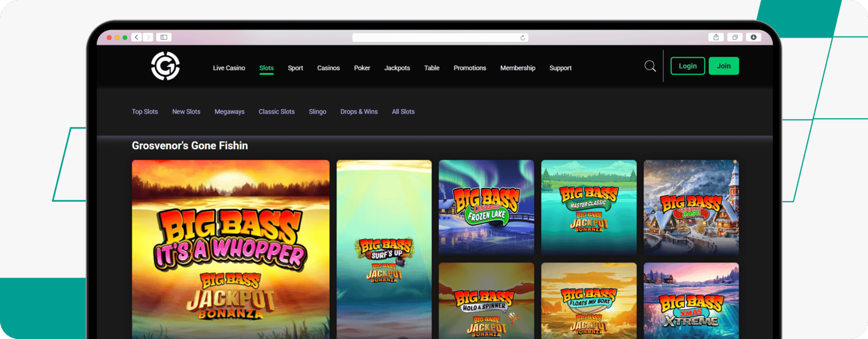
Task: Open the Membership menu item
Action: click(x=518, y=68)
